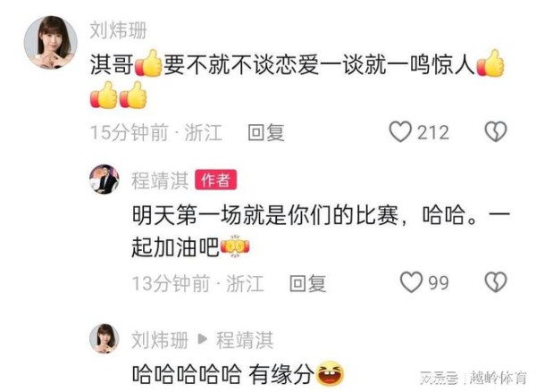Viewport: 536px width, 392px height.
Task: Tap the reply arrow between 刘炜珊 and 程靖淇
Action: 203,339
